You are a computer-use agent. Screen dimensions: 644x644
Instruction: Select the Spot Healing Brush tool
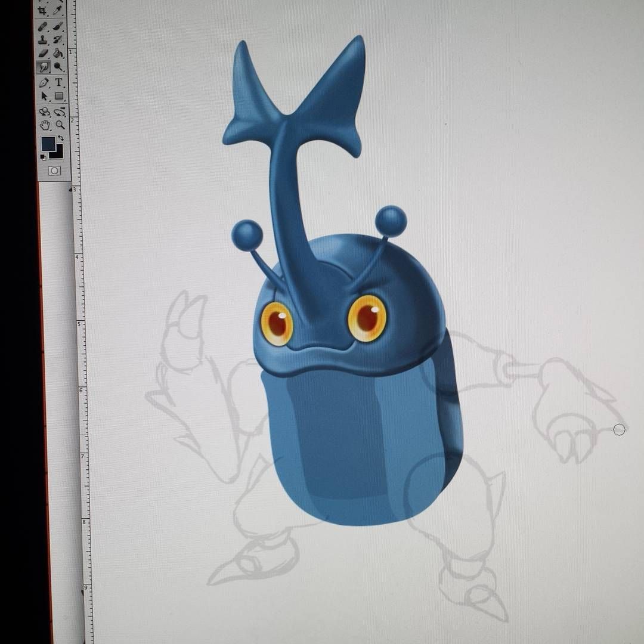coord(43,26)
